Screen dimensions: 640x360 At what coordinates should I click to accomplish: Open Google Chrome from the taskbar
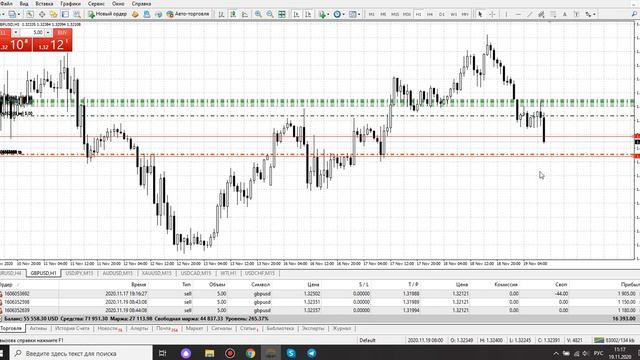point(250,353)
